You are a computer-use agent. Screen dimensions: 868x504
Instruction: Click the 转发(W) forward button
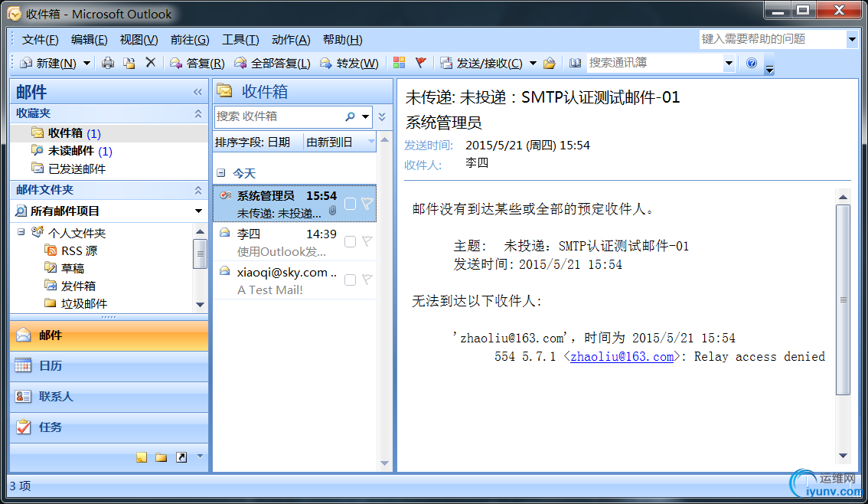349,63
